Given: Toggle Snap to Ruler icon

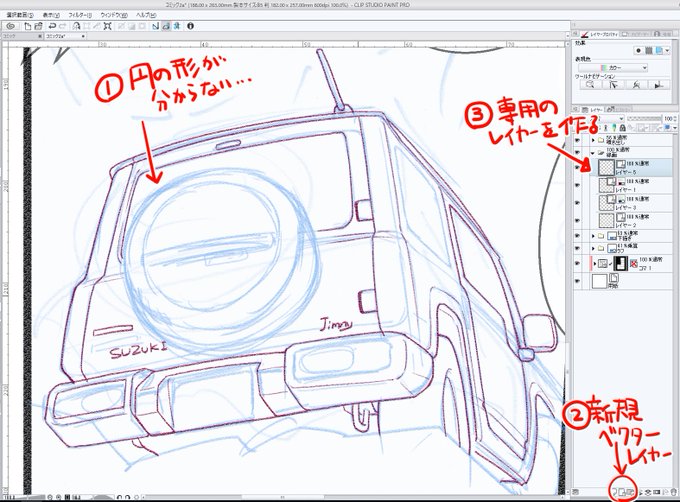Looking at the screenshot, I should 155,26.
